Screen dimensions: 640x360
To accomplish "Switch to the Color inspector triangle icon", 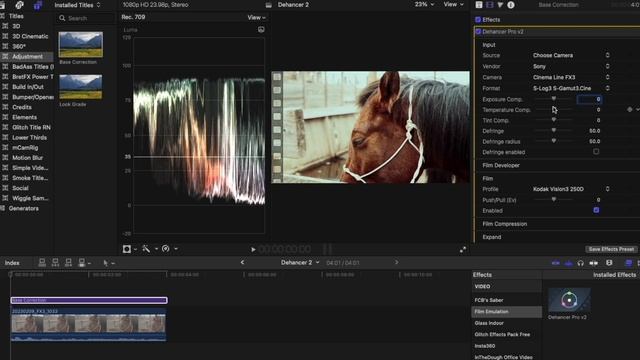I will click(500, 5).
